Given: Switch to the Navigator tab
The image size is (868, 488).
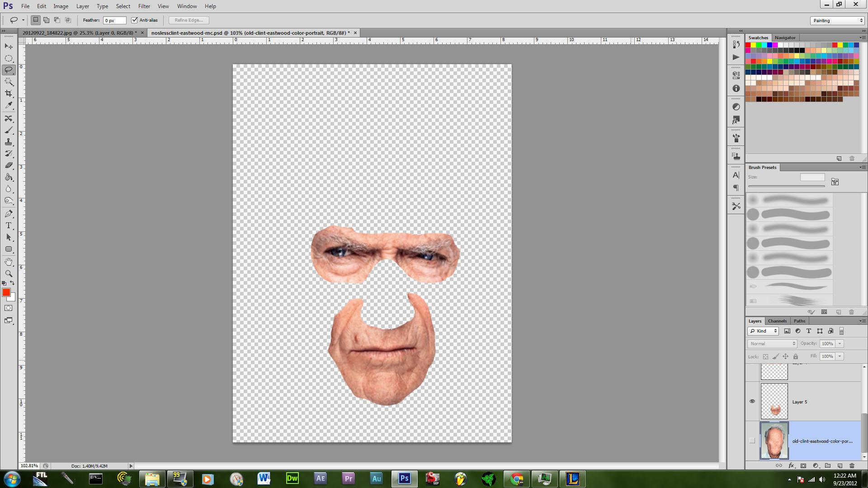Looking at the screenshot, I should click(x=785, y=38).
